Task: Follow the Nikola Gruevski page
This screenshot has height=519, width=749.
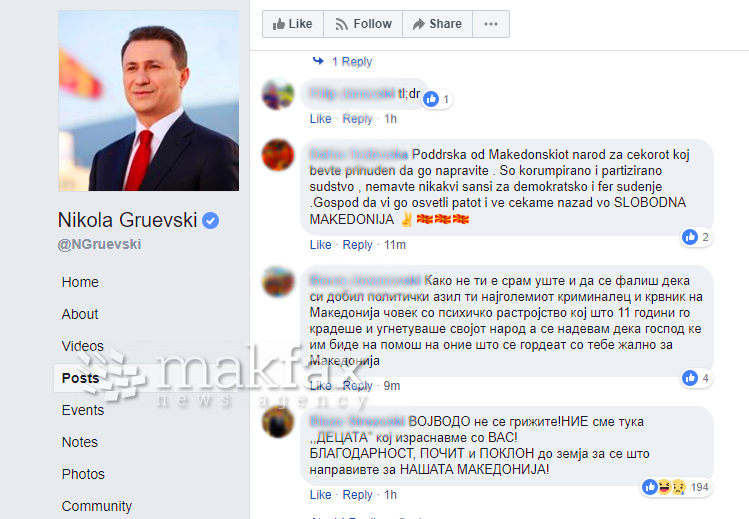Action: click(x=363, y=24)
